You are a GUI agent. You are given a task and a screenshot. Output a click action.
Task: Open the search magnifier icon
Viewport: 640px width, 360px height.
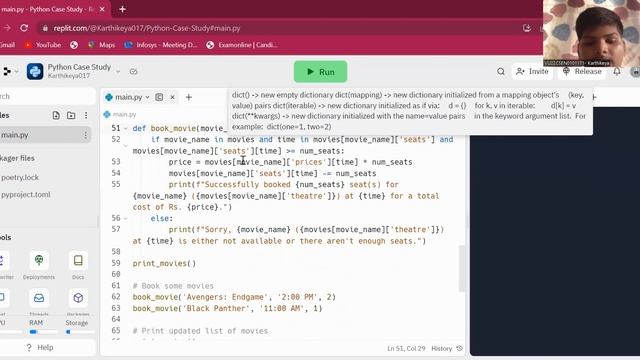[x=501, y=71]
